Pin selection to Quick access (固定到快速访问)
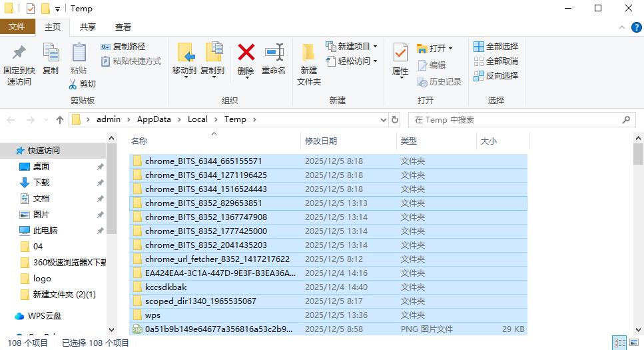The width and height of the screenshot is (644, 350). pos(19,64)
